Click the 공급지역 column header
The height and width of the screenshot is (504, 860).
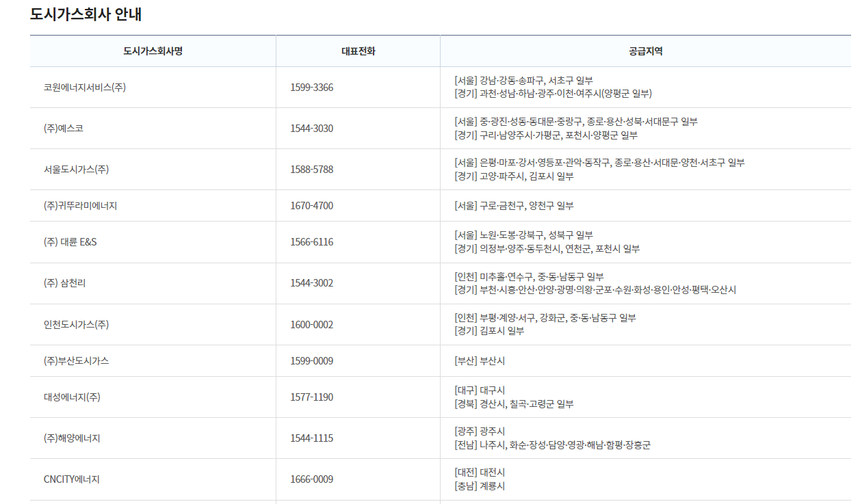point(646,51)
